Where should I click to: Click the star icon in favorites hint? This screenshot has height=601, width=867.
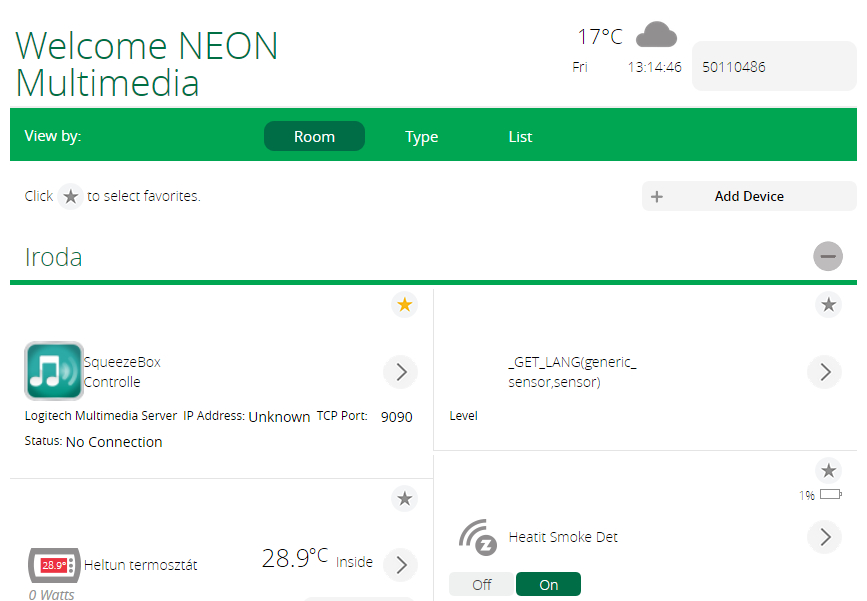70,196
